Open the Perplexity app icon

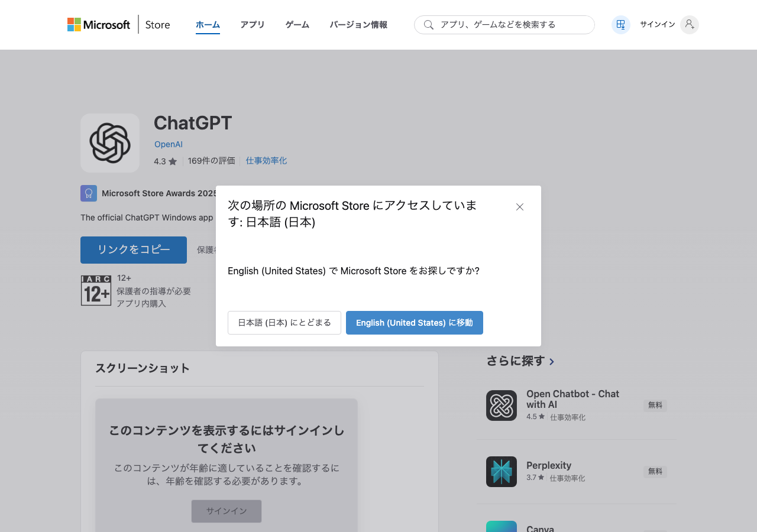pyautogui.click(x=502, y=472)
